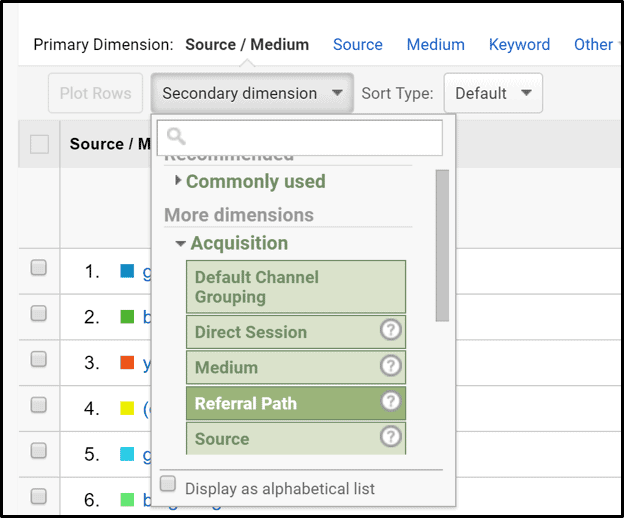624x518 pixels.
Task: Click the cyan color swatch in row 5
Action: (127, 454)
